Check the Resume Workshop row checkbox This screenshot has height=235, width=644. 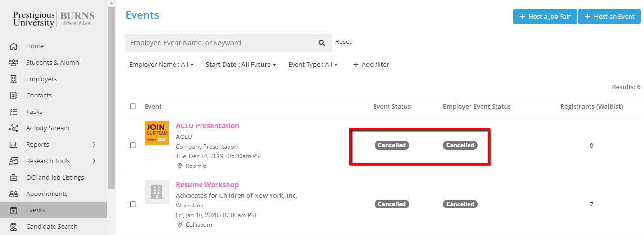click(133, 205)
